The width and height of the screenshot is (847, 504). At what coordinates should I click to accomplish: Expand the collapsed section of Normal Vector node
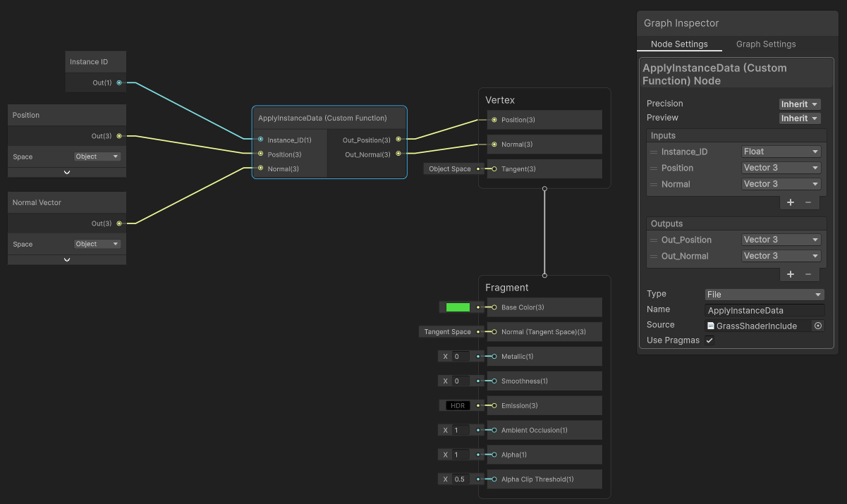(x=66, y=259)
